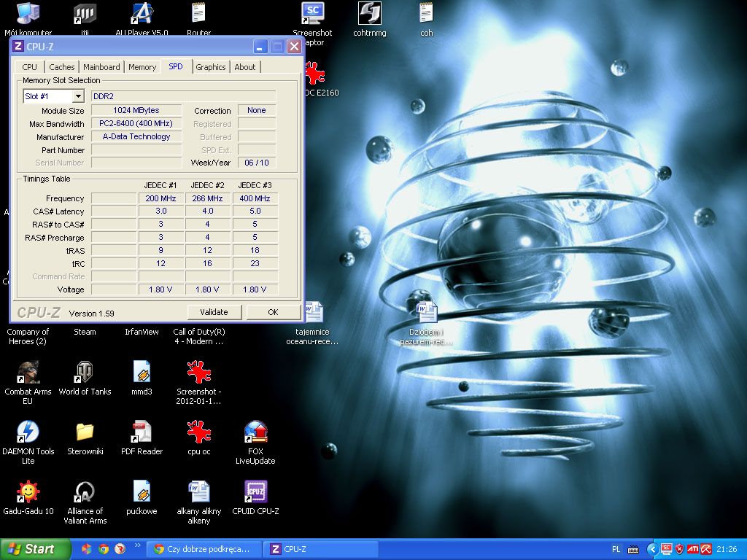The image size is (747, 560).
Task: Switch to the Memory tab in CPU-Z
Action: pyautogui.click(x=142, y=67)
